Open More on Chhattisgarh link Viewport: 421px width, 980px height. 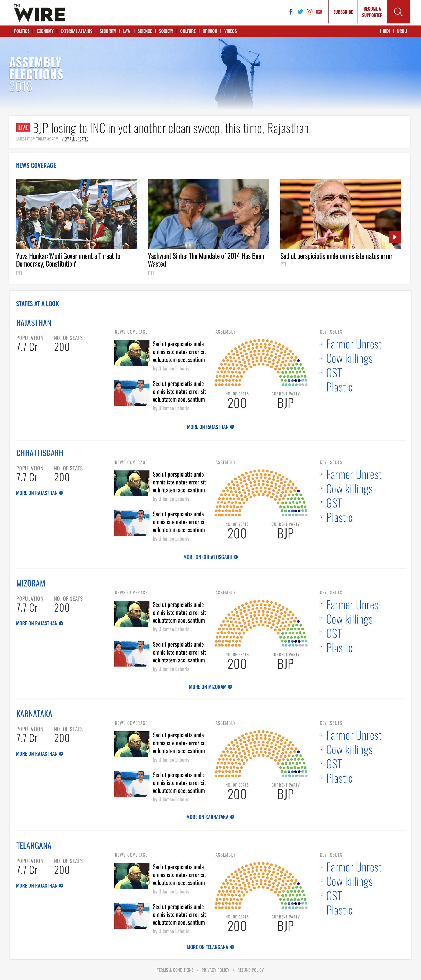(210, 557)
